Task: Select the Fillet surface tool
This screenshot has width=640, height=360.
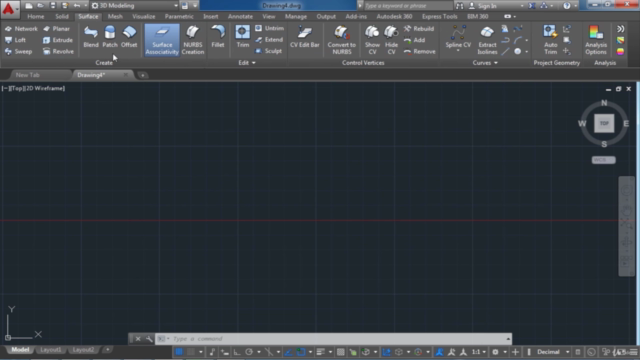Action: coord(218,37)
